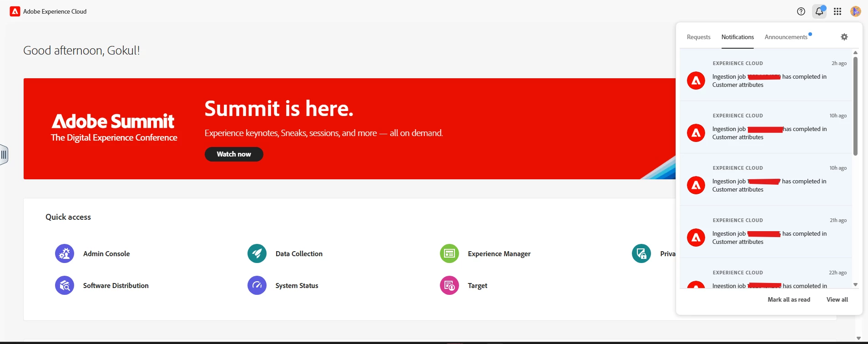Click View all notifications
The image size is (868, 344).
click(837, 299)
